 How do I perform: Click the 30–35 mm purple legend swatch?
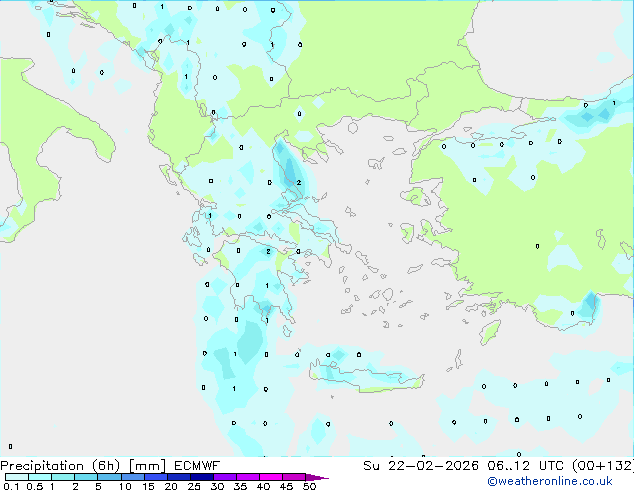pos(225,477)
